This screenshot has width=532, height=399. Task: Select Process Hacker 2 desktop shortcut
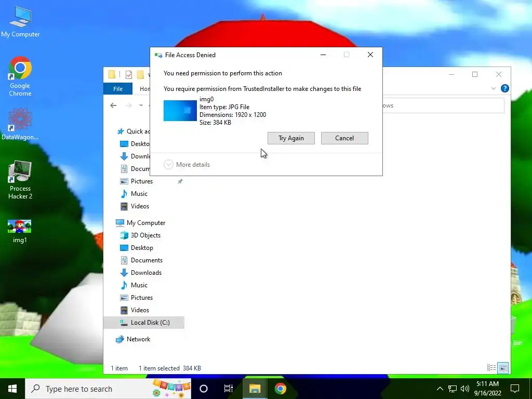20,180
